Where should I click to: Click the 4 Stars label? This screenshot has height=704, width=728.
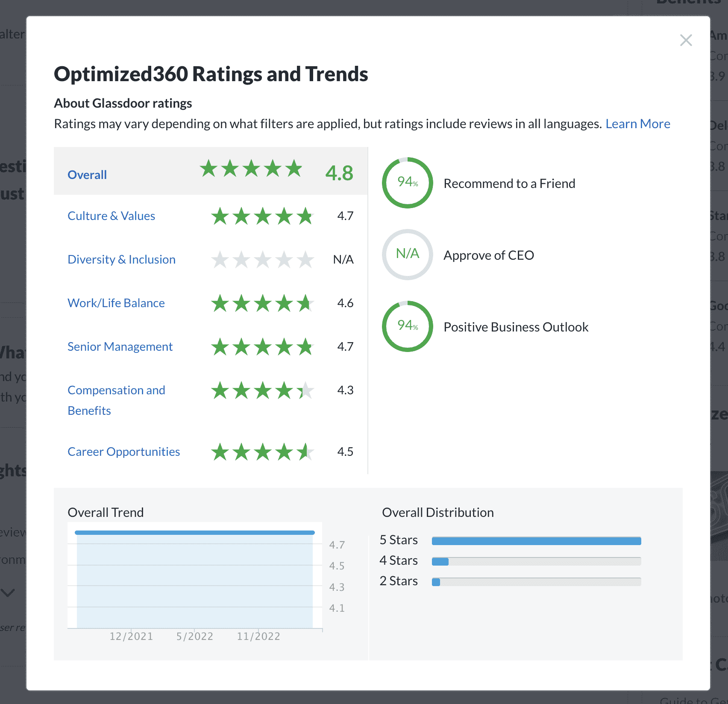[x=399, y=560]
